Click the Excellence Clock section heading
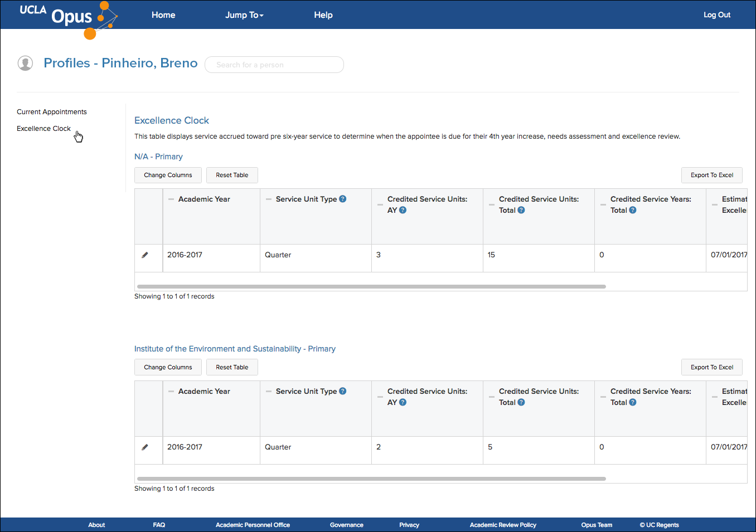Screen dimensions: 756x532 pyautogui.click(x=172, y=120)
